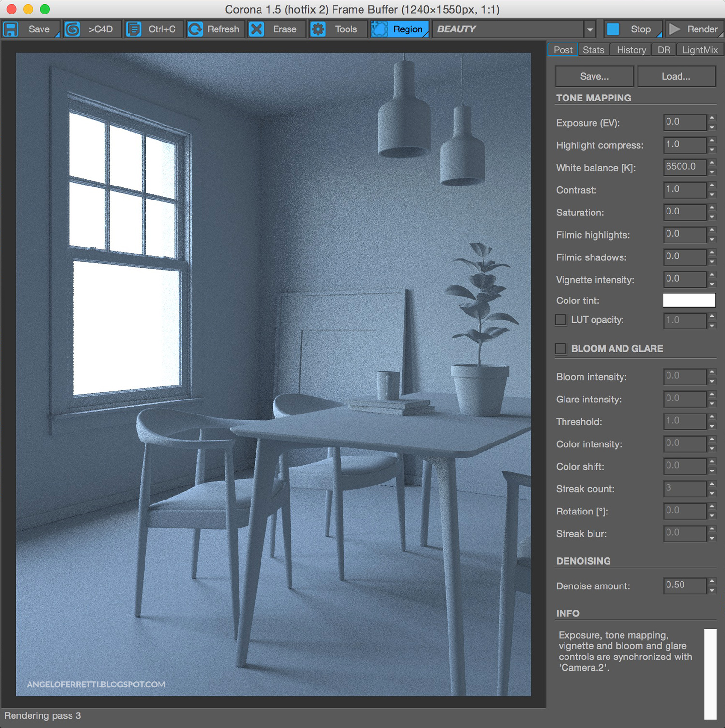
Task: Enable the LUT opacity checkbox
Action: coord(561,320)
